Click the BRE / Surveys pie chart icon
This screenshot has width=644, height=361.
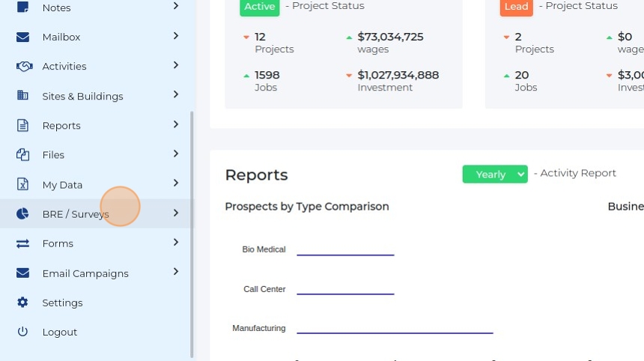point(23,214)
